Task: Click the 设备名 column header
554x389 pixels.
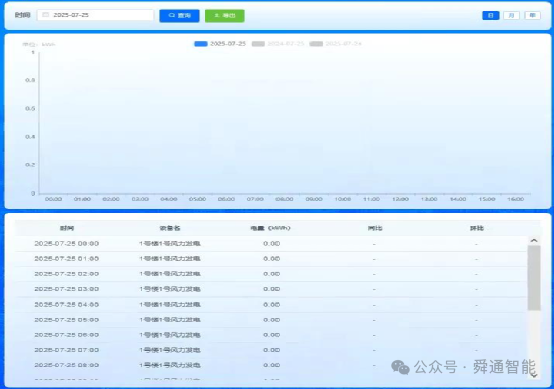Action: tap(170, 228)
